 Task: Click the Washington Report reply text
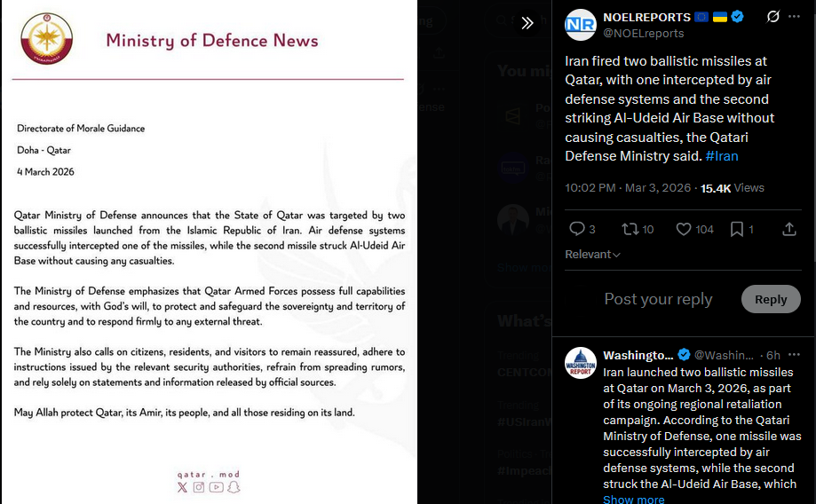(x=702, y=428)
